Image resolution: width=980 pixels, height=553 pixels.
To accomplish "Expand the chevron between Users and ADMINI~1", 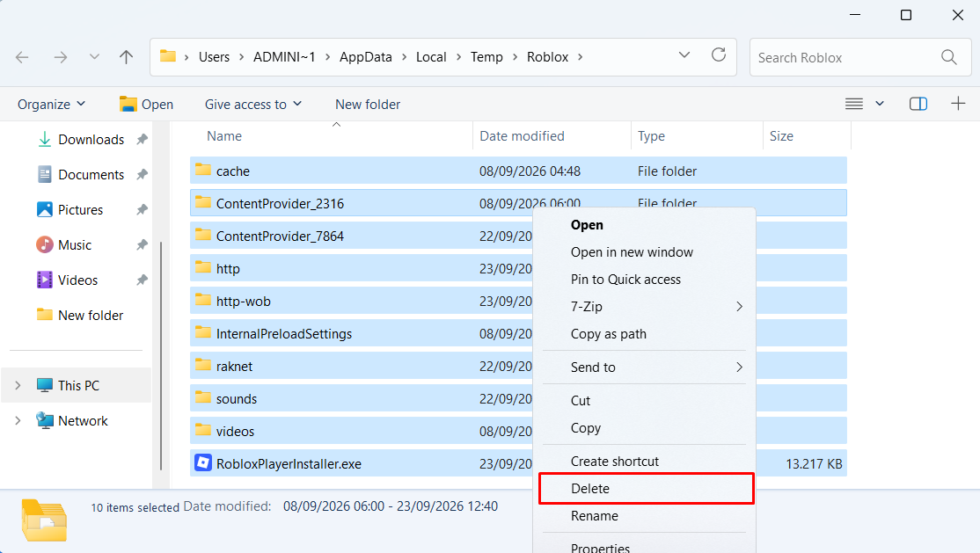I will pyautogui.click(x=241, y=57).
